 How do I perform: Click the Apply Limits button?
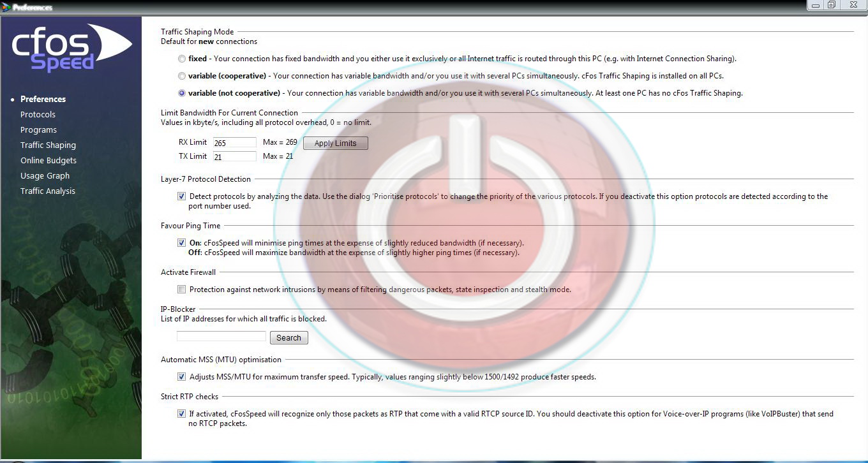335,143
